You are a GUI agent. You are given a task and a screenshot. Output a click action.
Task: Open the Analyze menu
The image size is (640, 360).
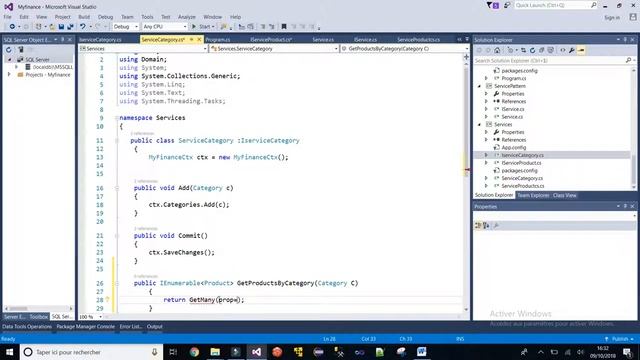click(x=187, y=17)
